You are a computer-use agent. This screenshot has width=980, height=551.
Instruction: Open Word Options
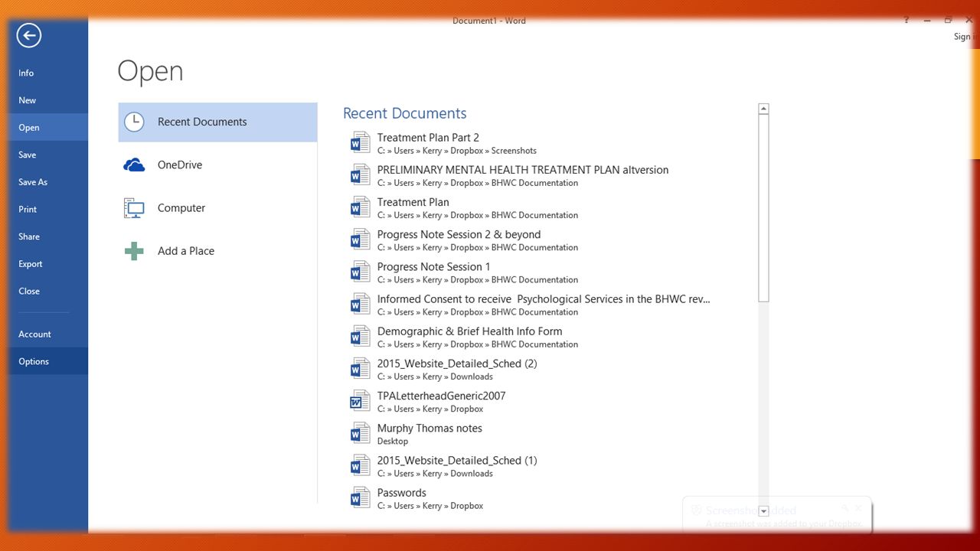(48, 361)
